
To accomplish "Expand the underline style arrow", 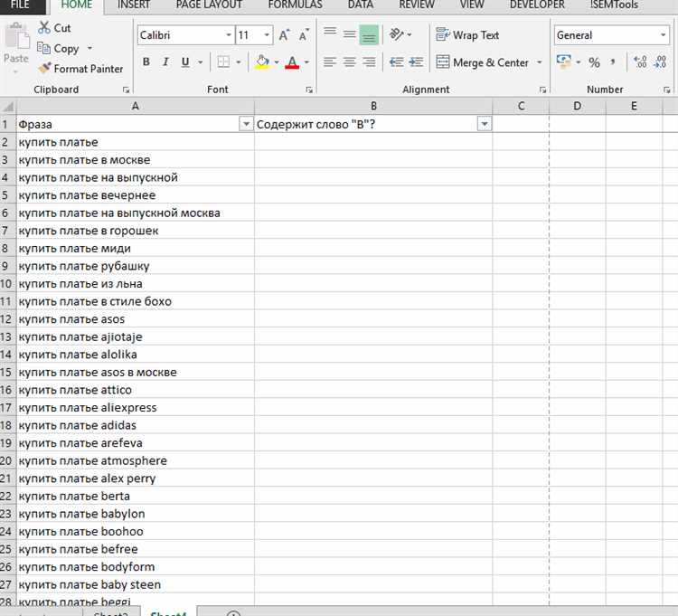I will [200, 62].
